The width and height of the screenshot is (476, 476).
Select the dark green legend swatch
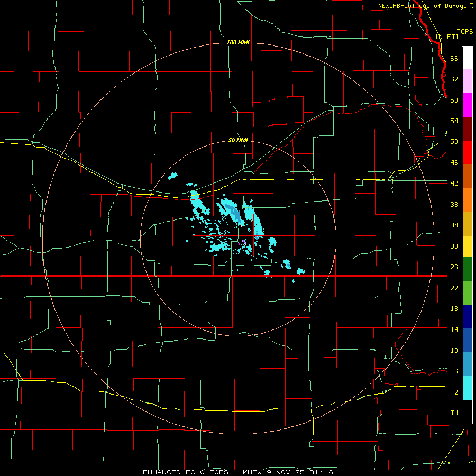(467, 269)
